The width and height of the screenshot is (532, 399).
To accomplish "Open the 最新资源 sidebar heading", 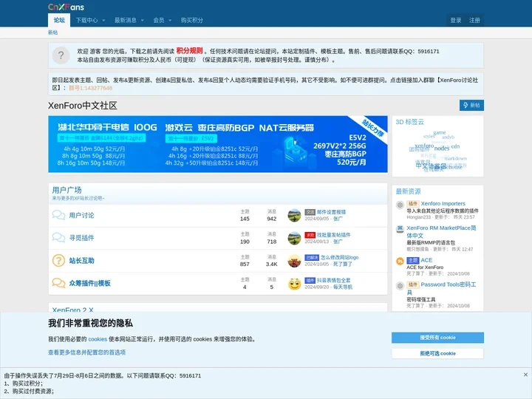I will 408,191.
